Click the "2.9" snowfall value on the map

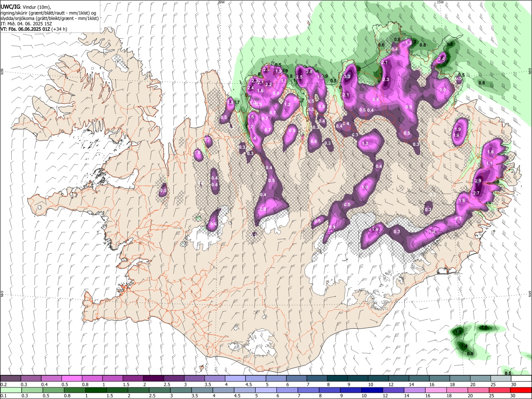click(478, 181)
